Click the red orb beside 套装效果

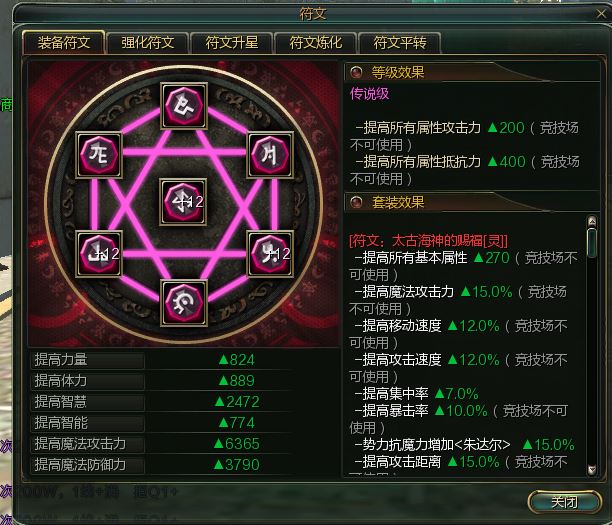pyautogui.click(x=356, y=202)
